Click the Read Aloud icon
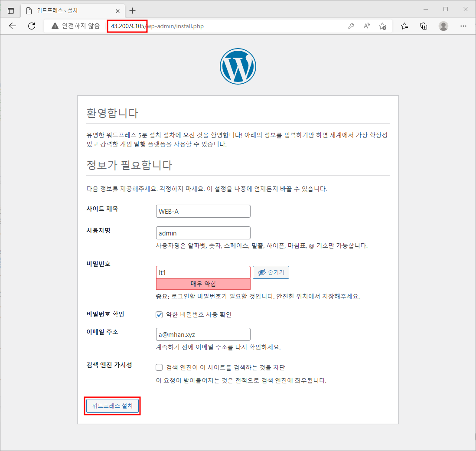The height and width of the screenshot is (451, 476). 367,26
